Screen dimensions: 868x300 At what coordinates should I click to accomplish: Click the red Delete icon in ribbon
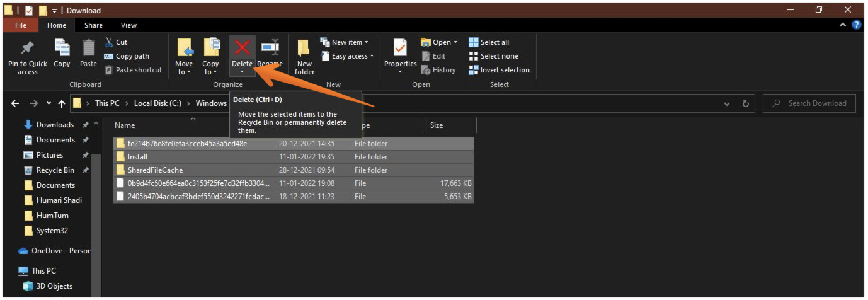tap(242, 48)
